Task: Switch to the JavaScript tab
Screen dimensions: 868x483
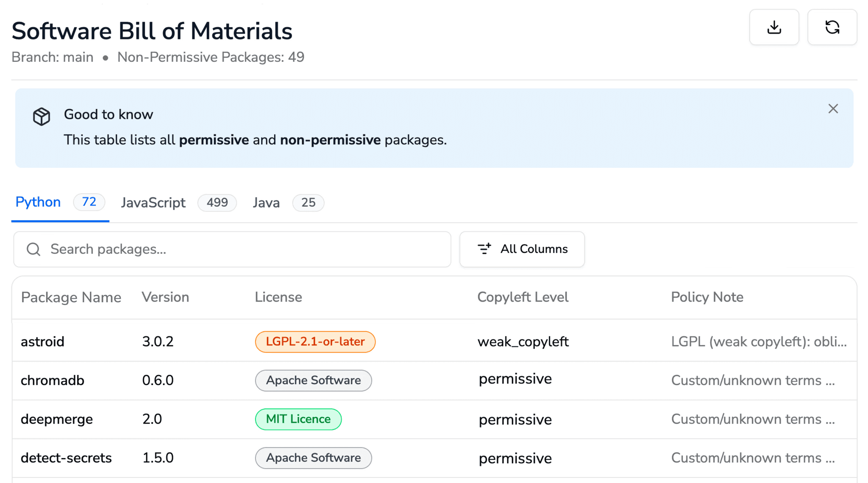Action: 153,203
